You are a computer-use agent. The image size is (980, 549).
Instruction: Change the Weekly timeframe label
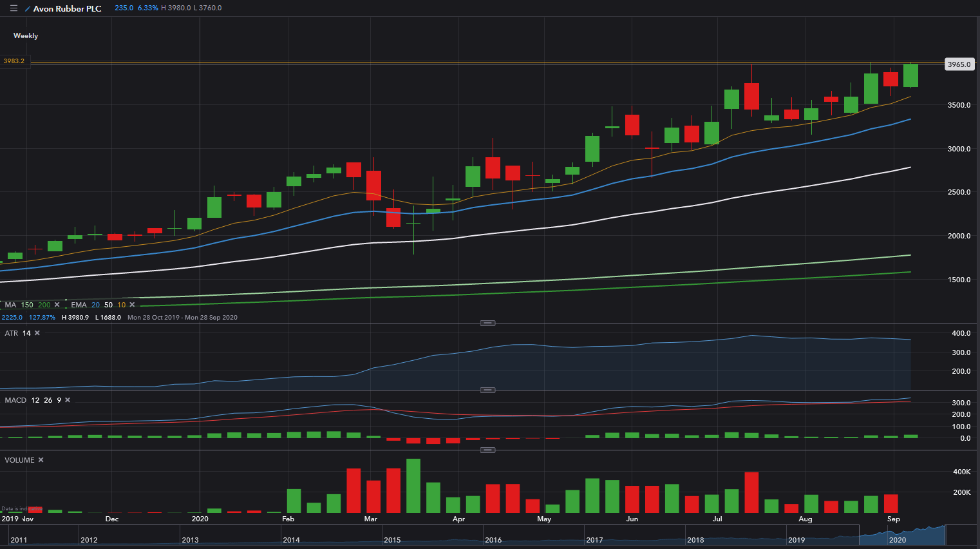pos(26,35)
